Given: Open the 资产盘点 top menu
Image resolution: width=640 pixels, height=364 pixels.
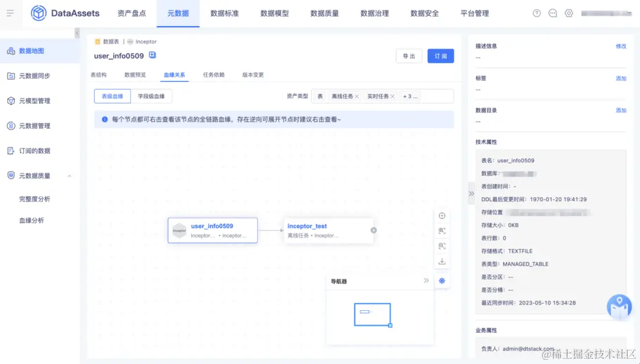Looking at the screenshot, I should 132,14.
